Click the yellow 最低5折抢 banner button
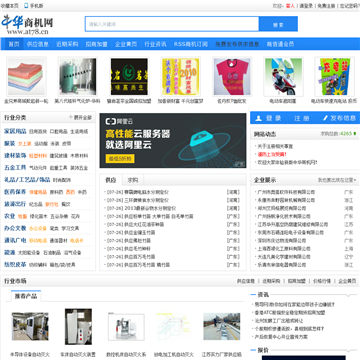 point(120,158)
